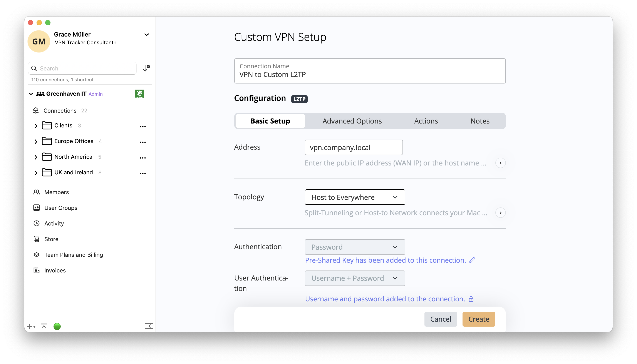The height and width of the screenshot is (364, 637).
Task: Click the sort connections arrow icon
Action: (x=146, y=68)
